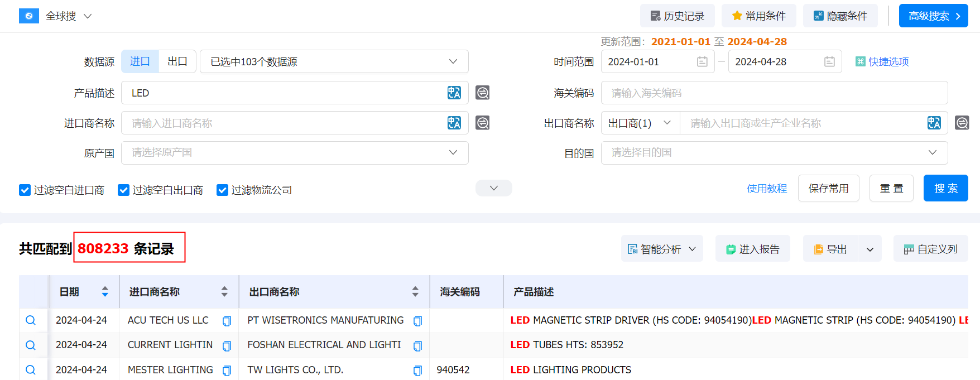Viewport: 980px width, 380px height.
Task: Click the search-list icon beside 进口商名称 field
Action: (x=482, y=123)
